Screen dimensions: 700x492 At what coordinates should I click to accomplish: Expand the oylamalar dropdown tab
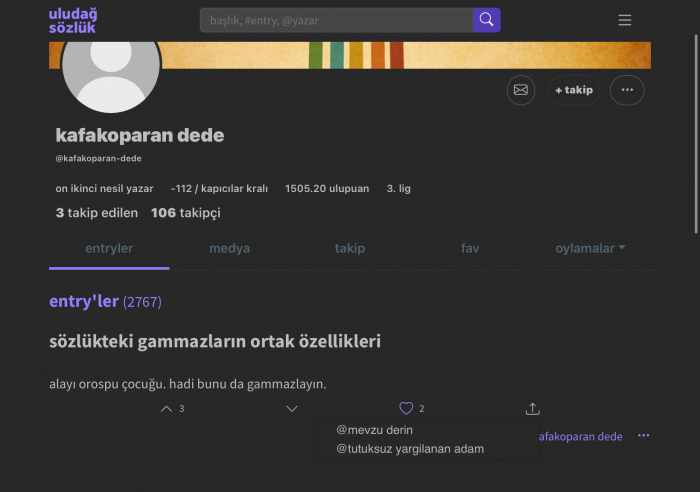[x=590, y=248]
